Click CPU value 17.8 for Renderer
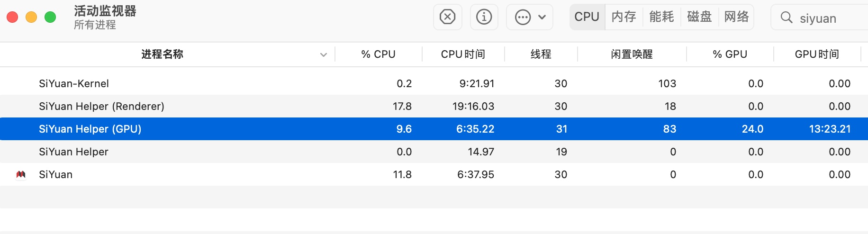 402,106
